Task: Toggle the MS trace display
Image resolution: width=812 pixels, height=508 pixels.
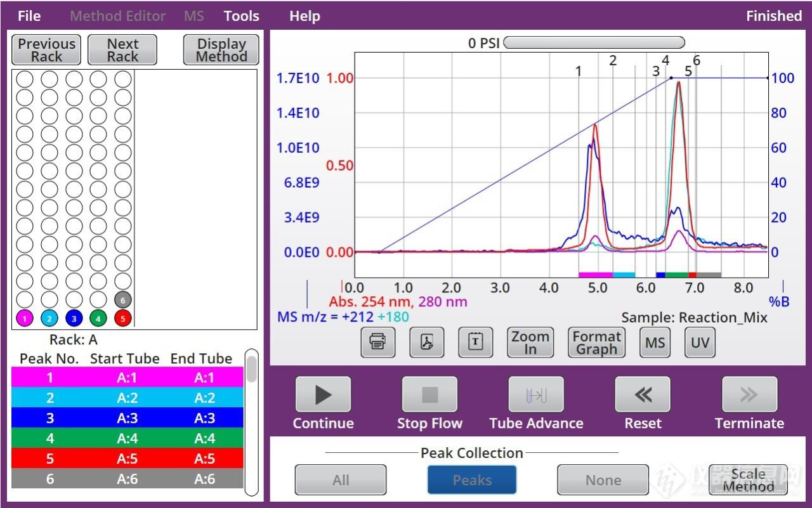Action: (655, 342)
